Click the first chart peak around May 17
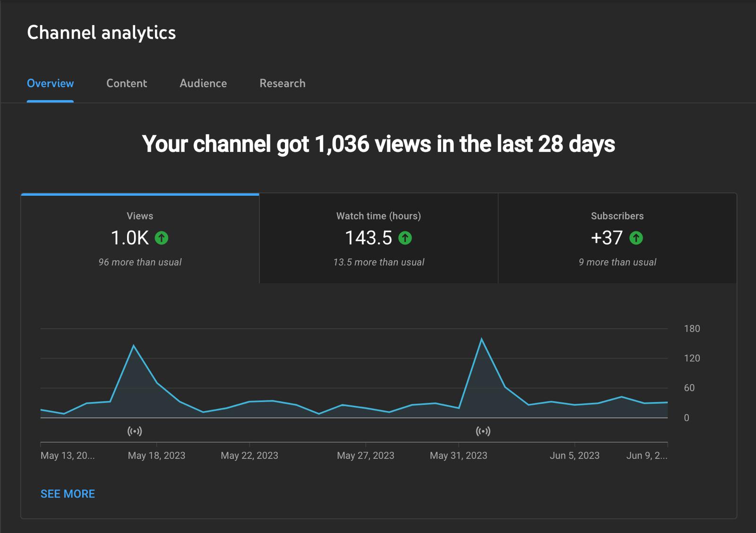Image resolution: width=756 pixels, height=533 pixels. [x=134, y=346]
